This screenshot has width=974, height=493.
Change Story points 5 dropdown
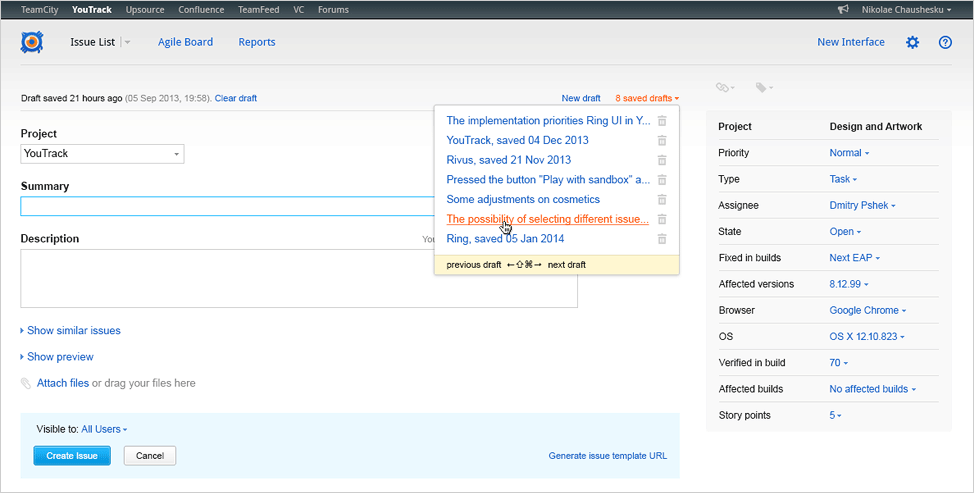[x=835, y=415]
